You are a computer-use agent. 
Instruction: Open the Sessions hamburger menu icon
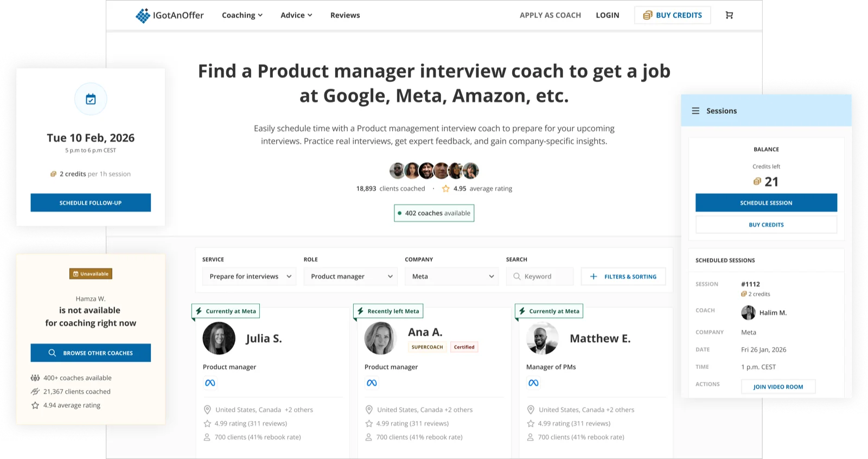tap(695, 111)
